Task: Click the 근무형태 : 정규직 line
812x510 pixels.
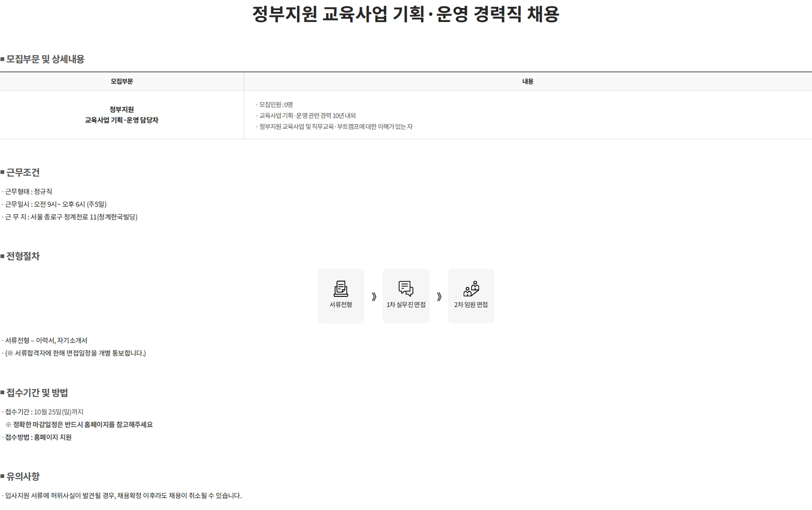Action: [x=27, y=192]
